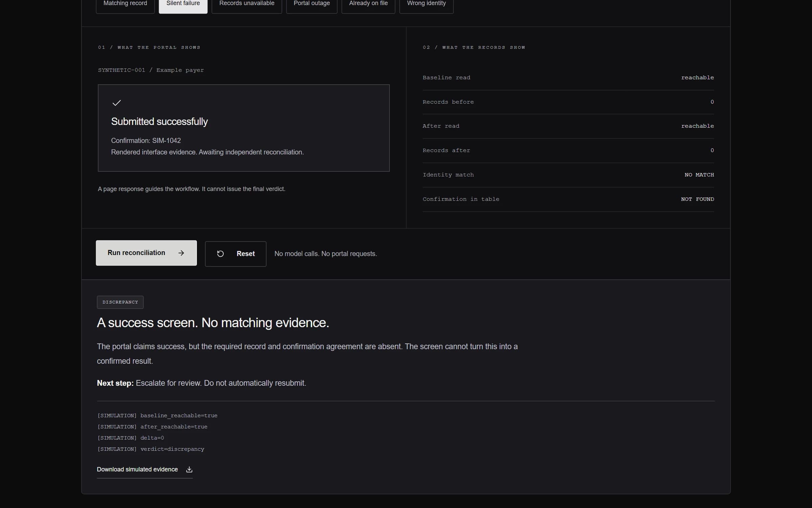This screenshot has width=812, height=508.
Task: Click the arrow icon on Run reconciliation
Action: pyautogui.click(x=181, y=253)
